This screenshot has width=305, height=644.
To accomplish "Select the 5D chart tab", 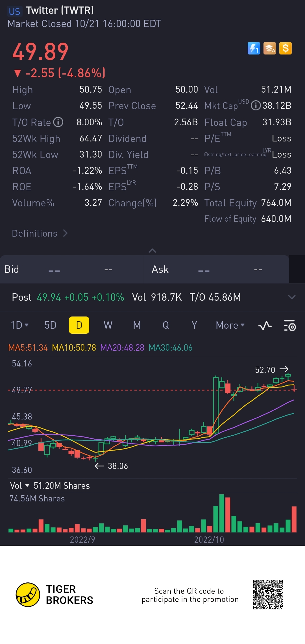I will pyautogui.click(x=50, y=325).
